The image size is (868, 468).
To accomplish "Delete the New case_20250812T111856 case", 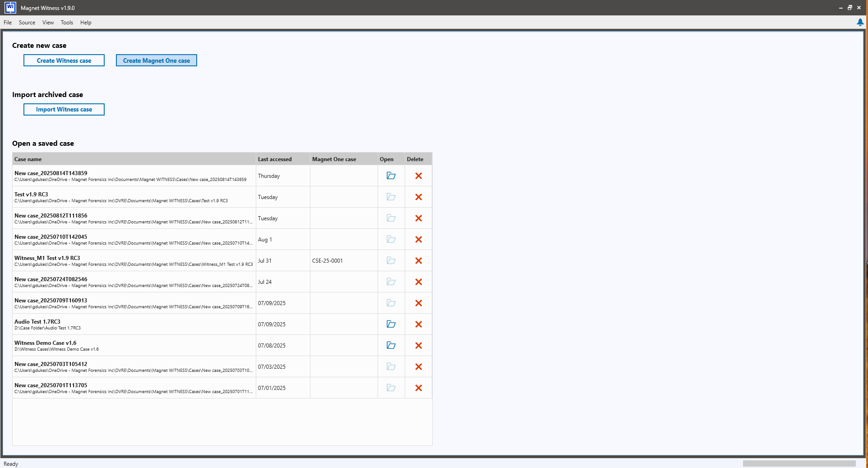I will click(x=419, y=218).
